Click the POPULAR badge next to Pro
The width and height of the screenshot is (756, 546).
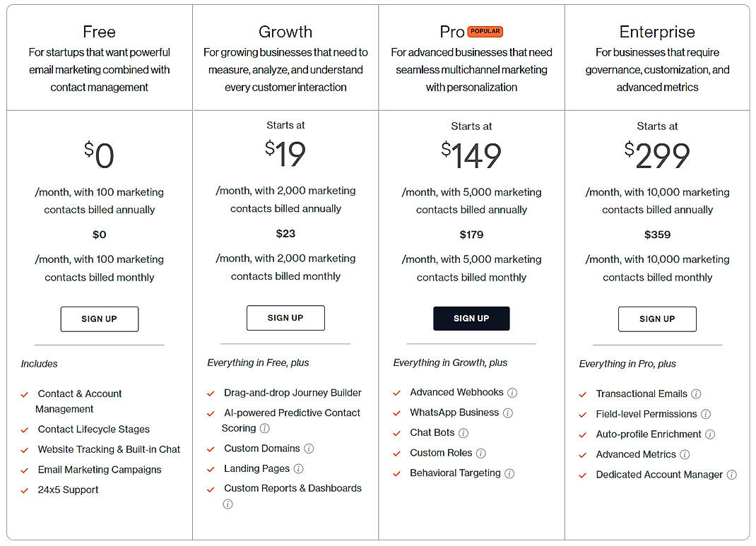485,31
